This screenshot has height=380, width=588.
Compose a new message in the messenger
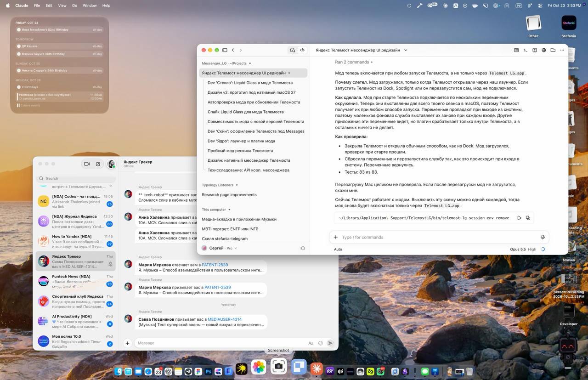[98, 164]
